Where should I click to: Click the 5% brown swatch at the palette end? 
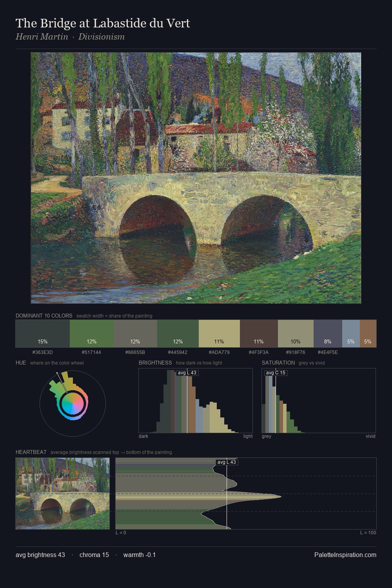click(368, 334)
